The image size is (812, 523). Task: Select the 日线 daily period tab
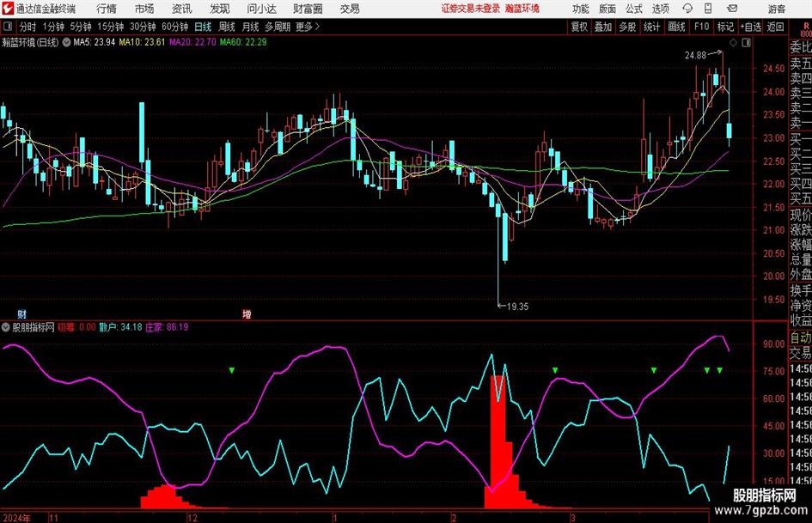203,27
